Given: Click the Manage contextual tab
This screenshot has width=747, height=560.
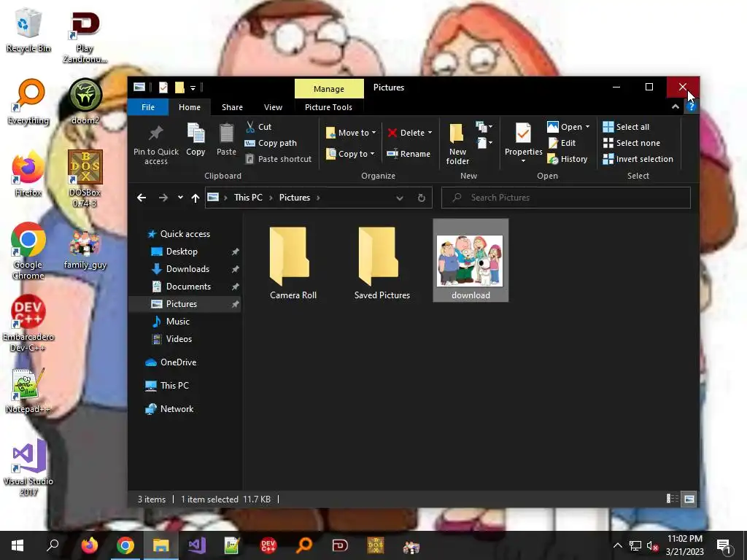Looking at the screenshot, I should [x=329, y=88].
